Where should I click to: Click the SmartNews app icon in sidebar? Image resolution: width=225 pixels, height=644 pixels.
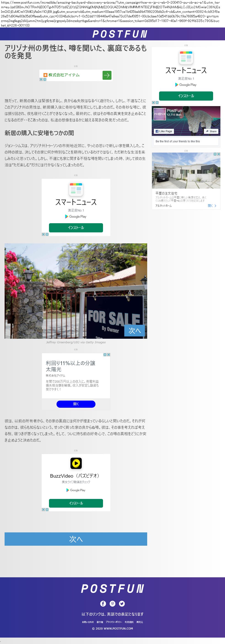click(x=186, y=58)
